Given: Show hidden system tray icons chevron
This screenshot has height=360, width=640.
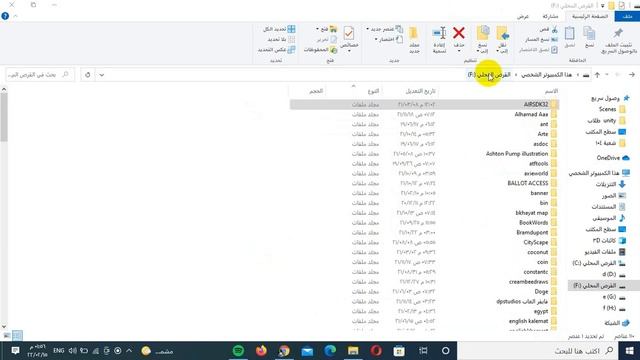Looking at the screenshot, I should pos(129,351).
